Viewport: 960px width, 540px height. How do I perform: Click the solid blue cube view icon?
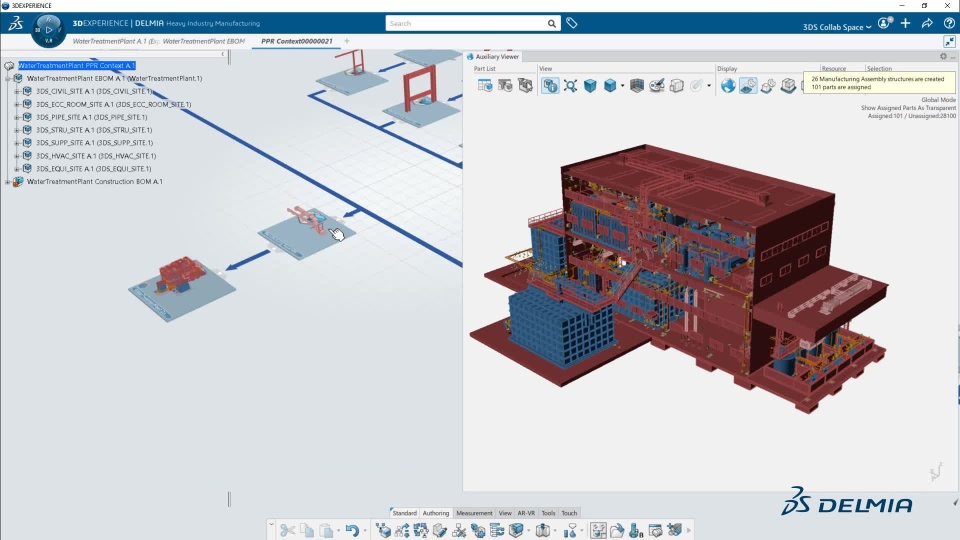pos(590,86)
